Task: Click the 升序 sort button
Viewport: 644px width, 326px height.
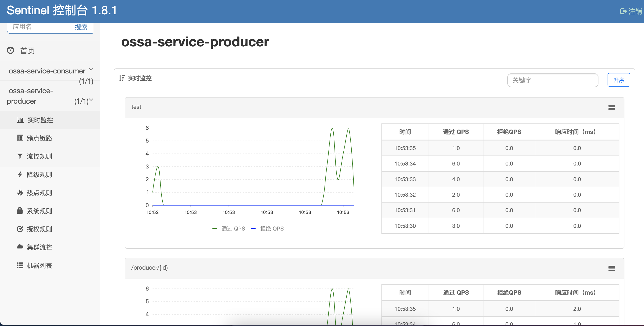Action: 618,80
